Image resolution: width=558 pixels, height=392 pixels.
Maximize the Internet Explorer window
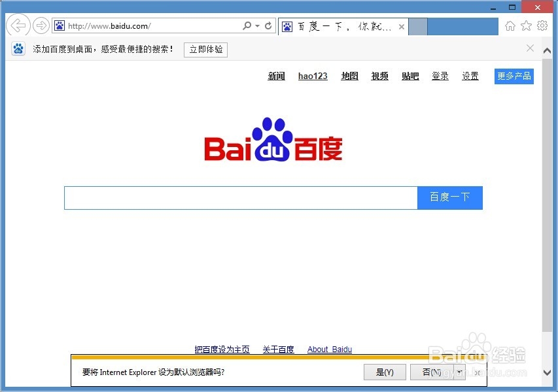pos(512,7)
